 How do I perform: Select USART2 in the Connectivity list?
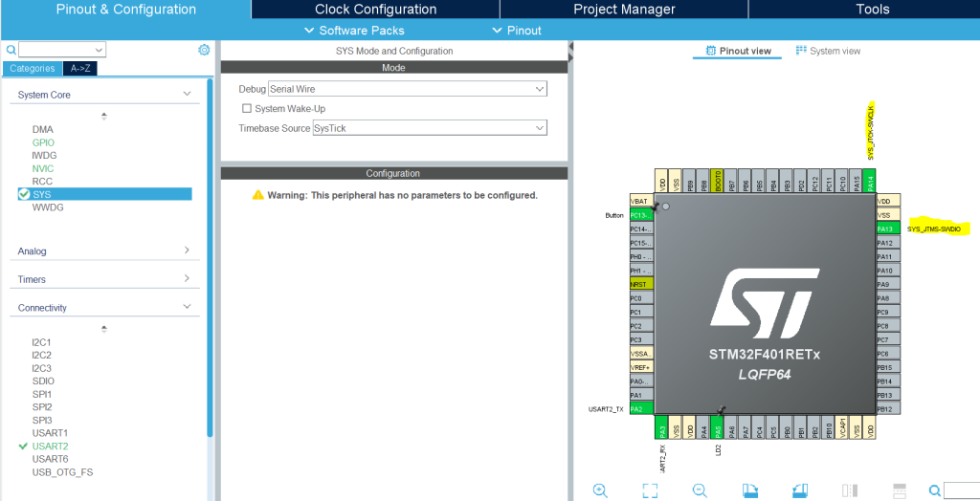(50, 447)
